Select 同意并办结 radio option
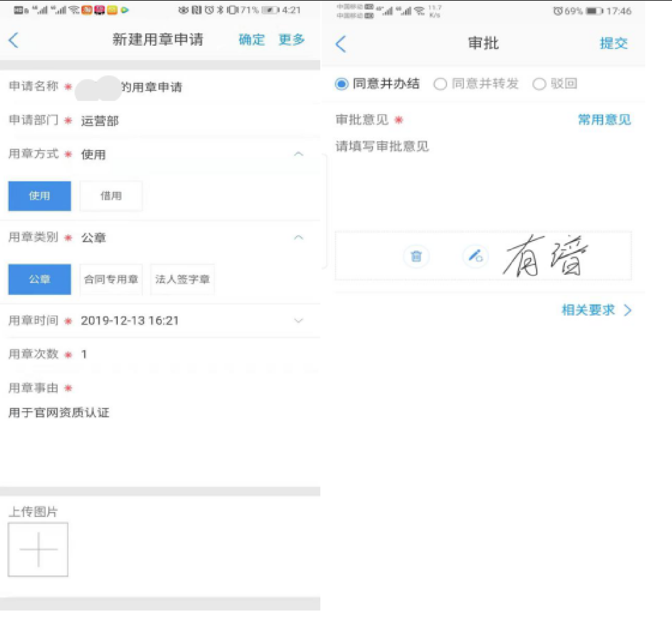This screenshot has width=672, height=627. click(x=342, y=84)
